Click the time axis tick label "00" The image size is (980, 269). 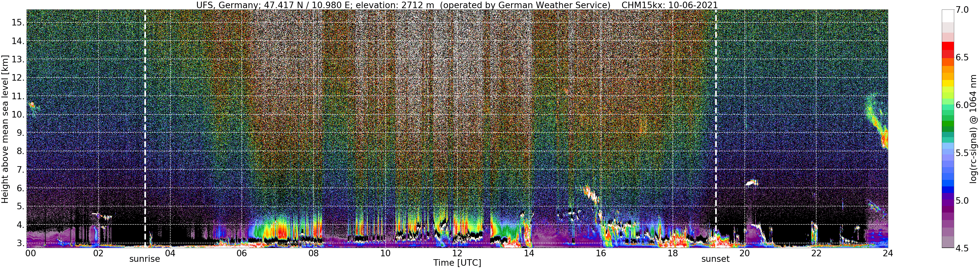pyautogui.click(x=30, y=253)
